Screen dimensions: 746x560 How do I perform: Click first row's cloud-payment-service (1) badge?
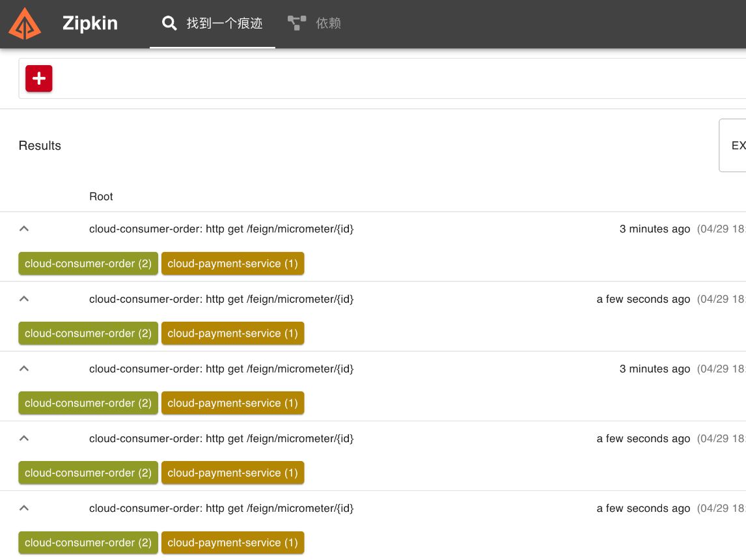(232, 264)
